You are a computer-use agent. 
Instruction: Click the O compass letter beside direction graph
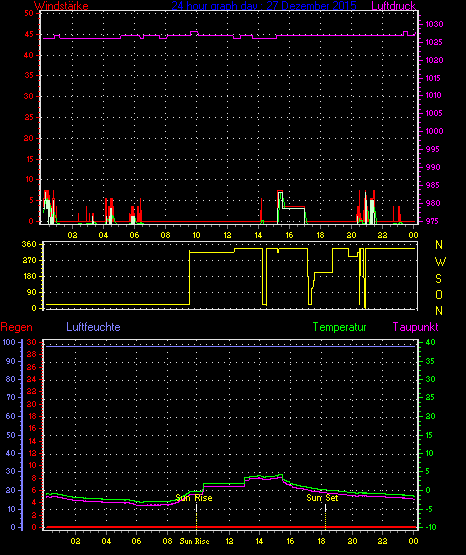coord(439,294)
